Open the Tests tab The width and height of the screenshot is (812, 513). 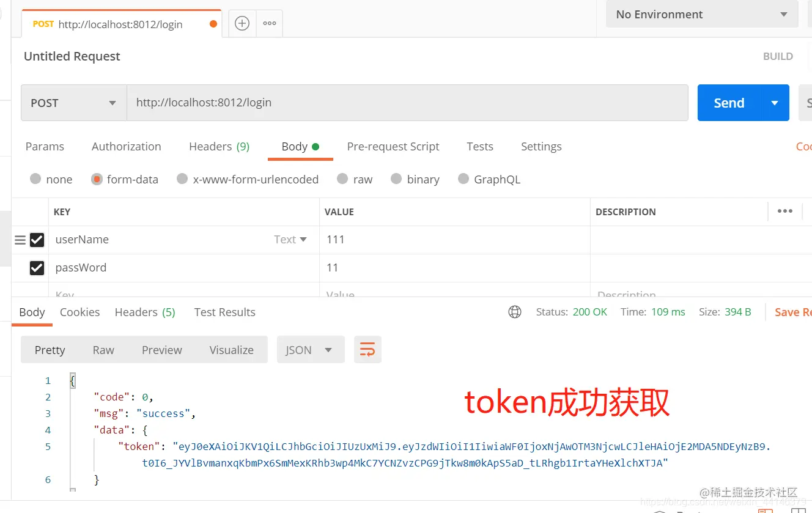[x=480, y=147]
